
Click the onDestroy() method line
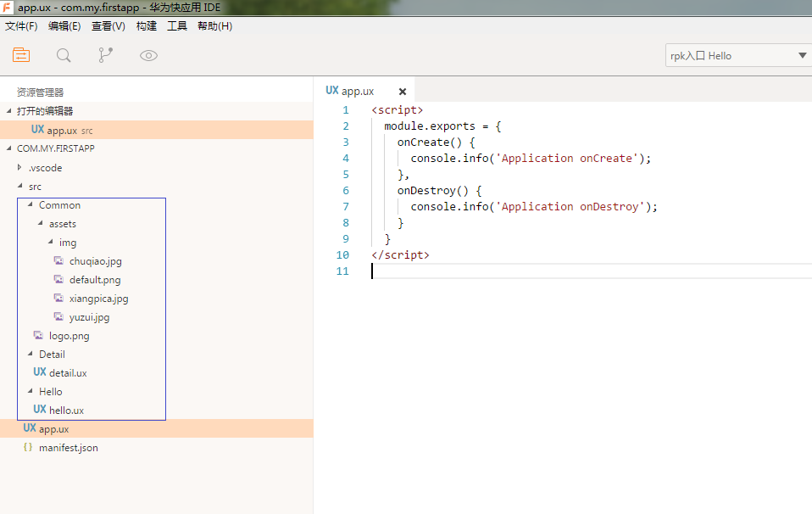click(x=440, y=190)
